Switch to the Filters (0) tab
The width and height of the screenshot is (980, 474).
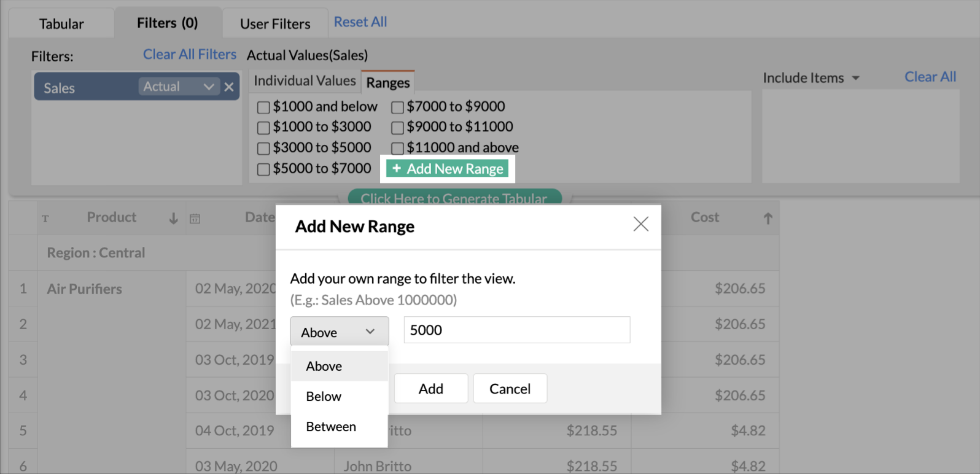[x=167, y=23]
